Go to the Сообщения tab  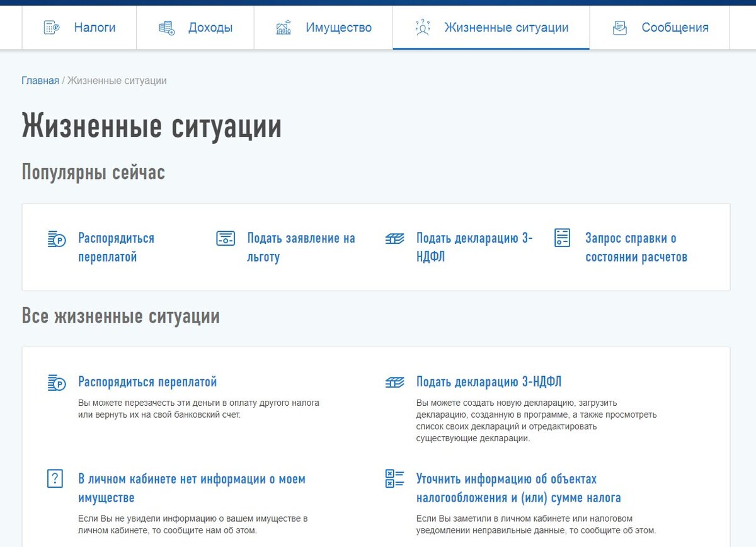point(660,28)
